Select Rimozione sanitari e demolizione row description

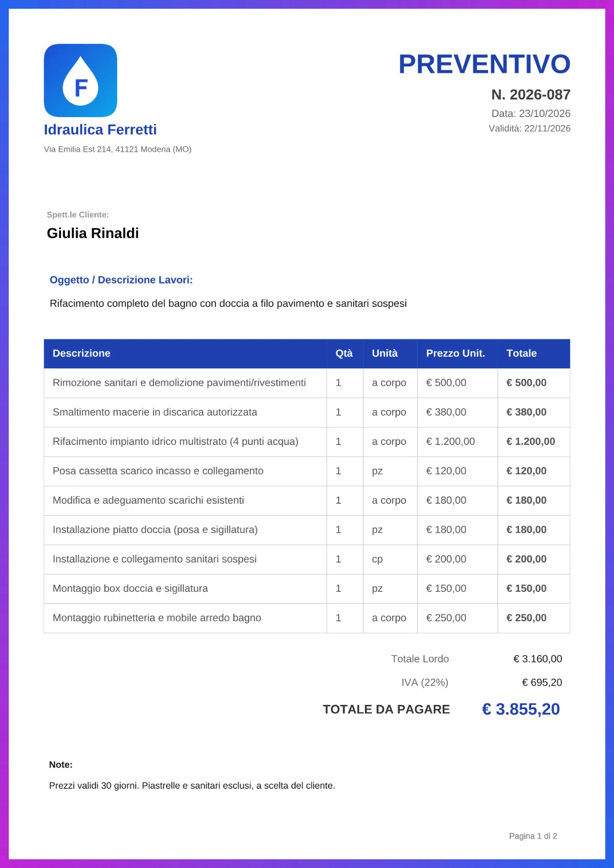179,383
